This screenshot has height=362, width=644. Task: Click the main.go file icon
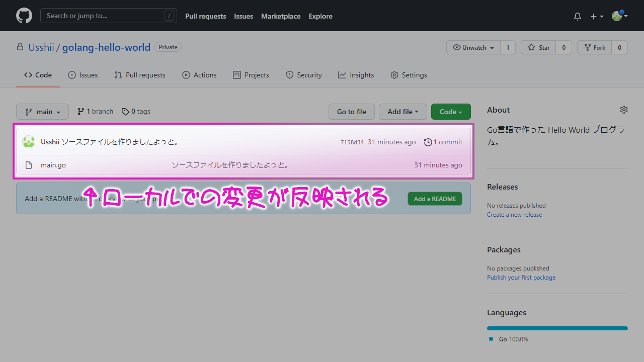pyautogui.click(x=29, y=165)
